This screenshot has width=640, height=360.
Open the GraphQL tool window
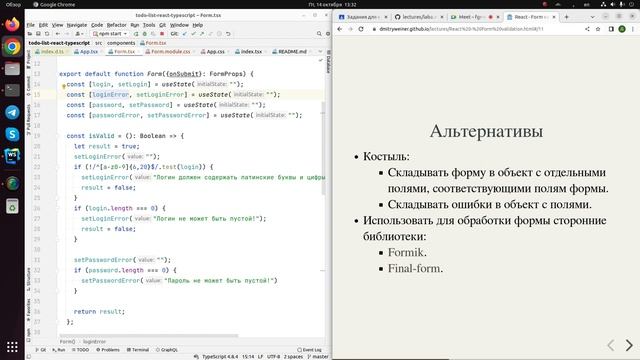[167, 350]
